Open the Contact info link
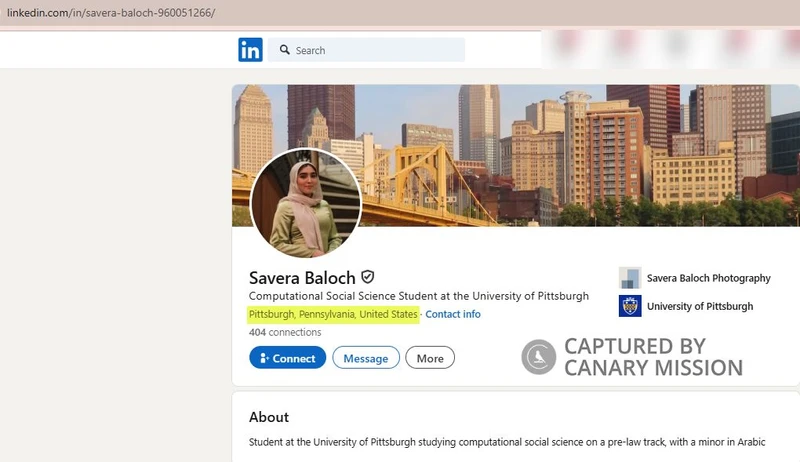This screenshot has width=800, height=462. 453,314
